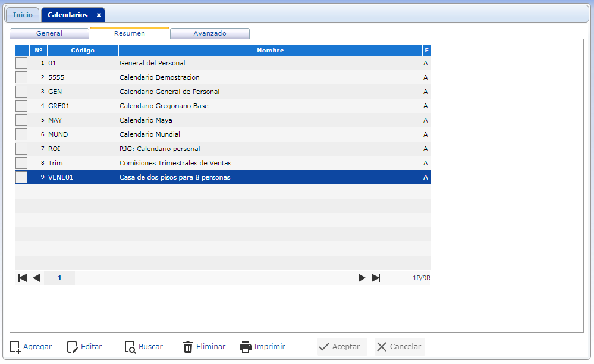The image size is (594, 364).
Task: Click Imprimir to print the list
Action: pos(263,347)
